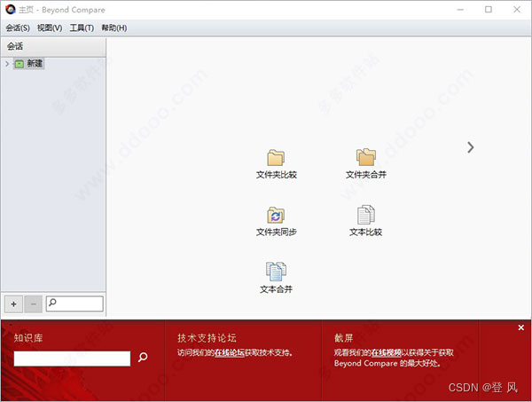Click the 知识库 heading
This screenshot has height=402, width=532.
[x=28, y=338]
